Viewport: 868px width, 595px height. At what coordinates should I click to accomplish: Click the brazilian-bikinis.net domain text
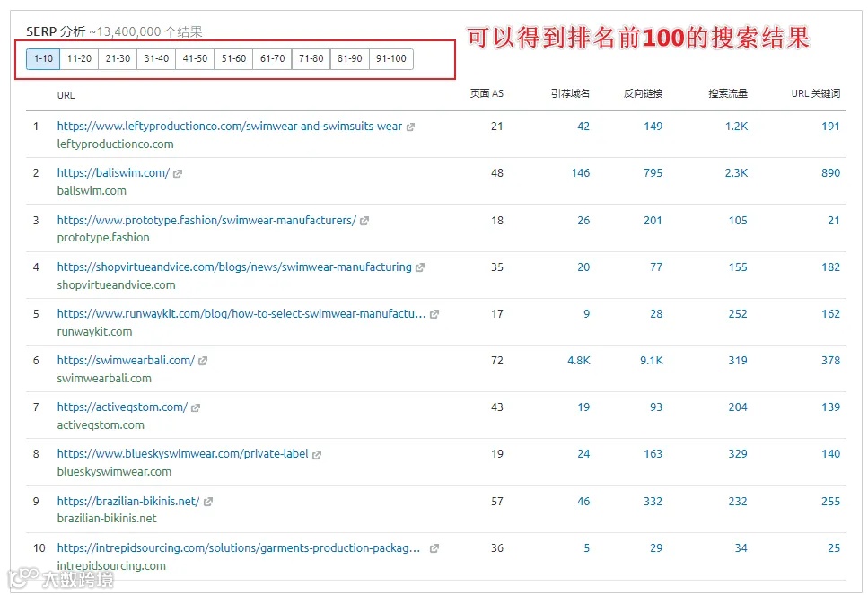tap(107, 518)
